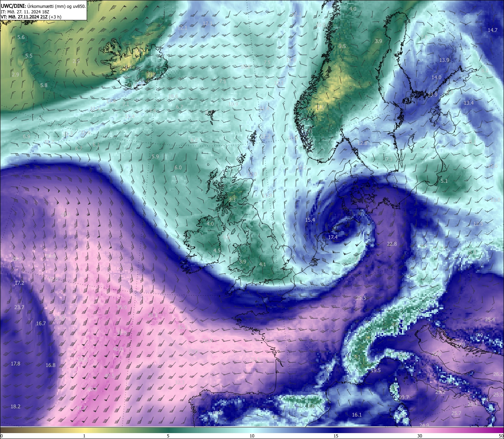Click the 25.4 value label

click(490, 320)
